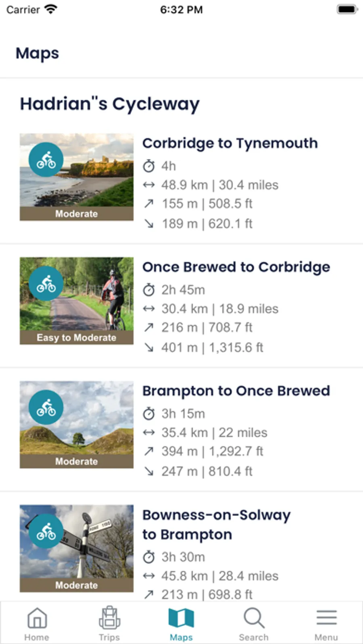
Task: Tap the Easy to Moderate difficulty label
Action: (76, 338)
